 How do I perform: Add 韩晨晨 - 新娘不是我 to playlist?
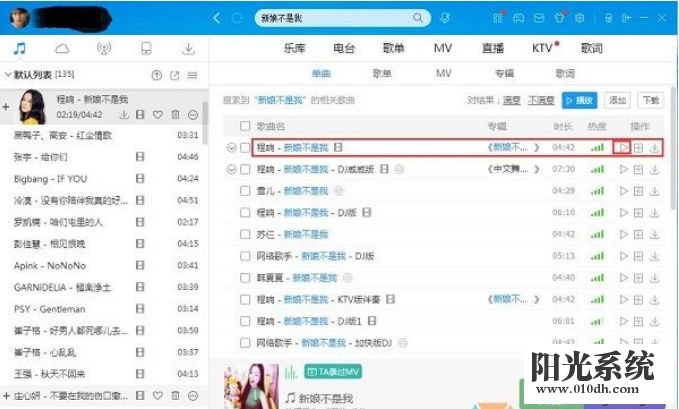click(638, 278)
